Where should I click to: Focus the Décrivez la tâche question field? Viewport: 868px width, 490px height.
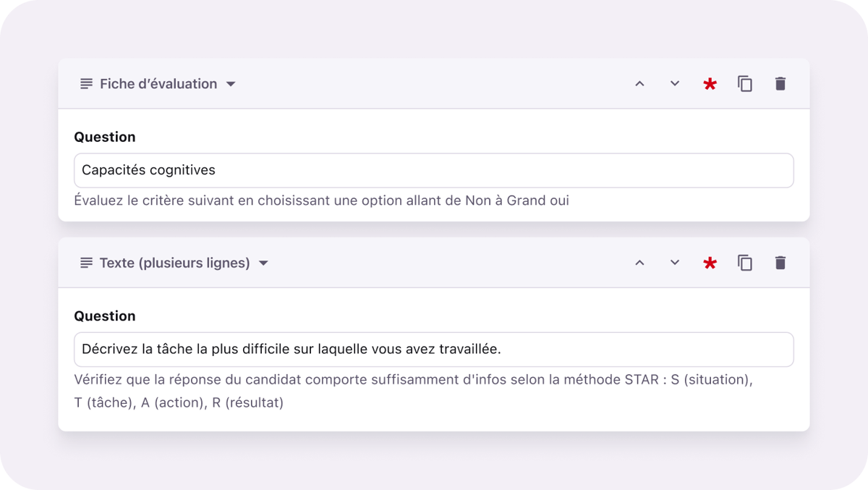click(x=434, y=350)
